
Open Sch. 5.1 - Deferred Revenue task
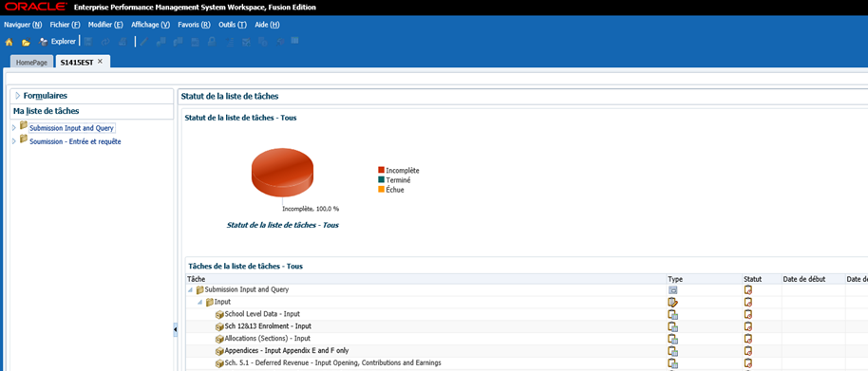pyautogui.click(x=332, y=362)
